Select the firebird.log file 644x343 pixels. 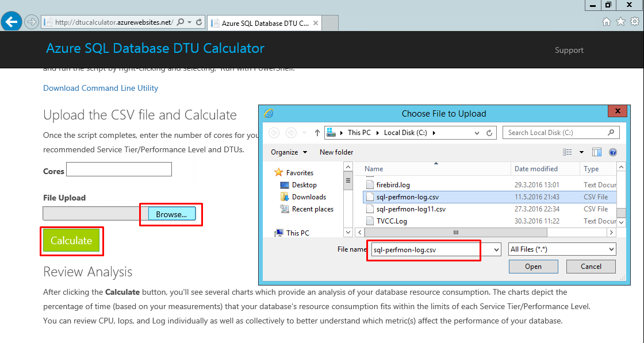pos(393,185)
